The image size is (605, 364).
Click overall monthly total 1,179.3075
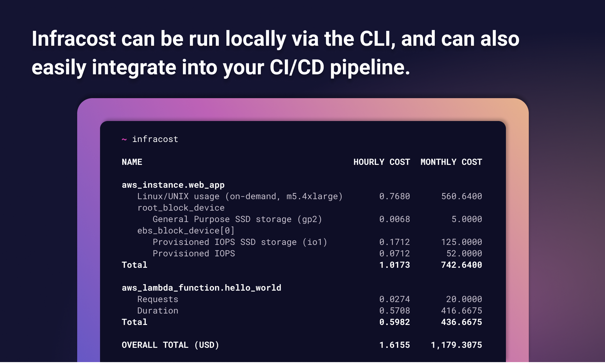[456, 345]
